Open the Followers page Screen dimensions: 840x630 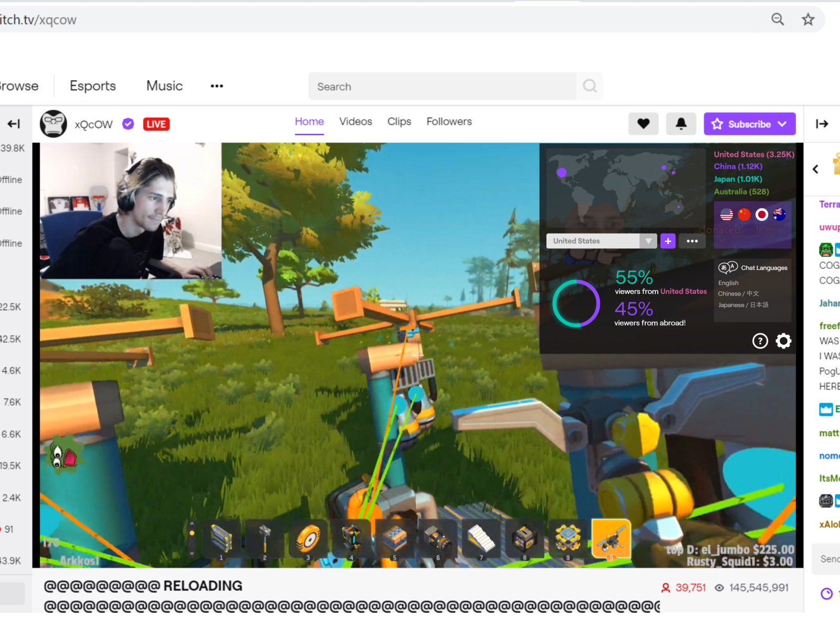click(x=449, y=121)
